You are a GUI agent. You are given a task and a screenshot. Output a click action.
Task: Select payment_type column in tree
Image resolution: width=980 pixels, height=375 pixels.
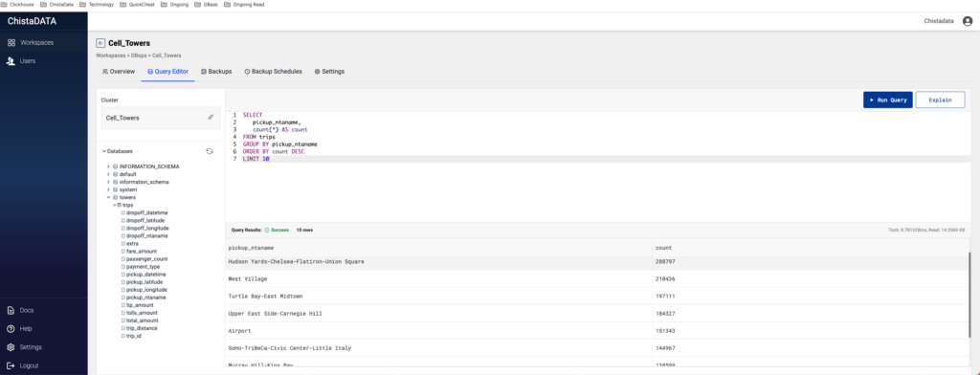pos(144,267)
